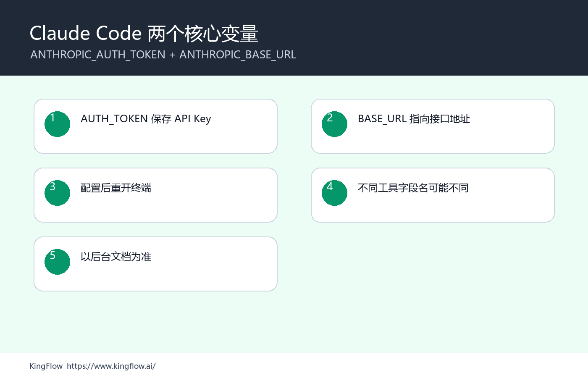The height and width of the screenshot is (378, 588).
Task: Click the green circle numbered 3
Action: pos(57,193)
